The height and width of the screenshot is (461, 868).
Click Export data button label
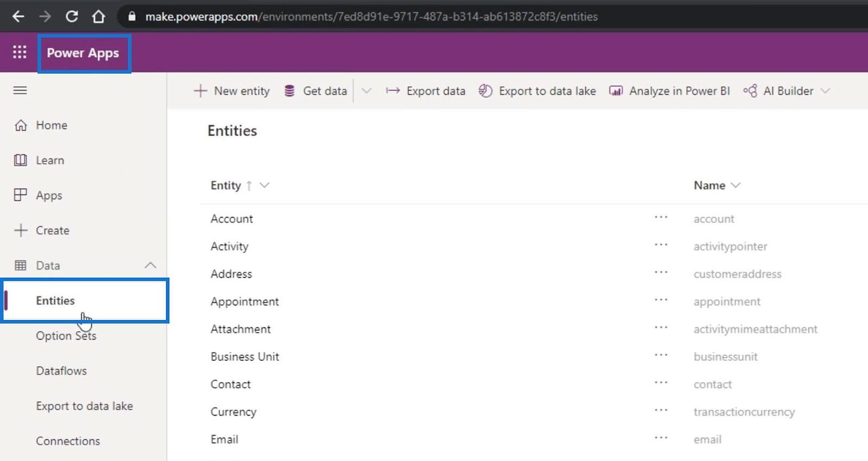click(x=436, y=91)
